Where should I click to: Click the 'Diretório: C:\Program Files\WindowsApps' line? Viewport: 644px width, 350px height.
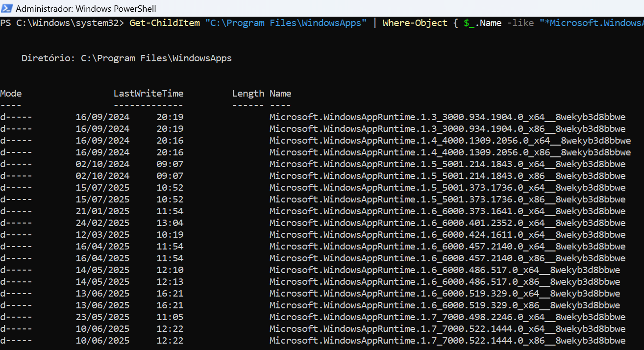coord(127,58)
